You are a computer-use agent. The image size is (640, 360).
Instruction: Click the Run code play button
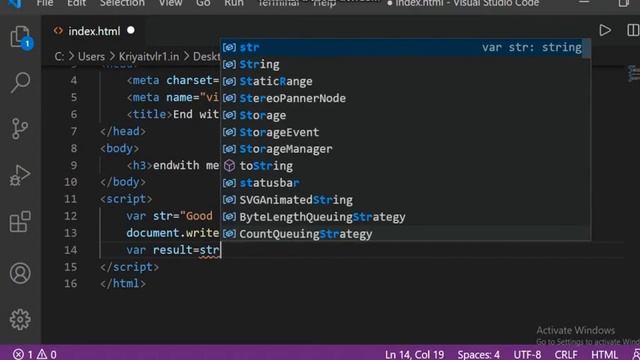click(x=605, y=31)
